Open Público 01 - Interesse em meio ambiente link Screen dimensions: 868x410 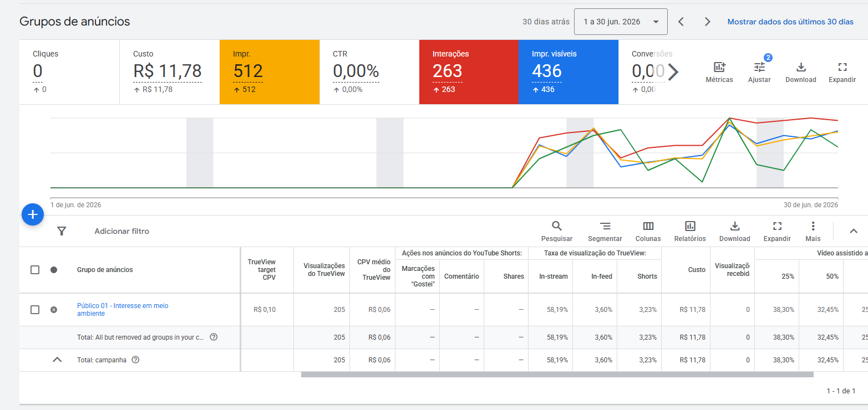[x=123, y=310]
